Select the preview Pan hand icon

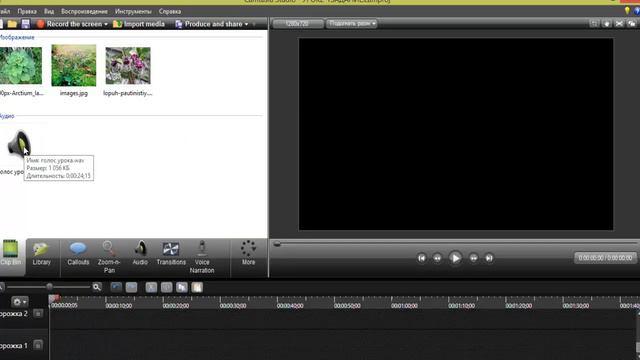tap(607, 24)
